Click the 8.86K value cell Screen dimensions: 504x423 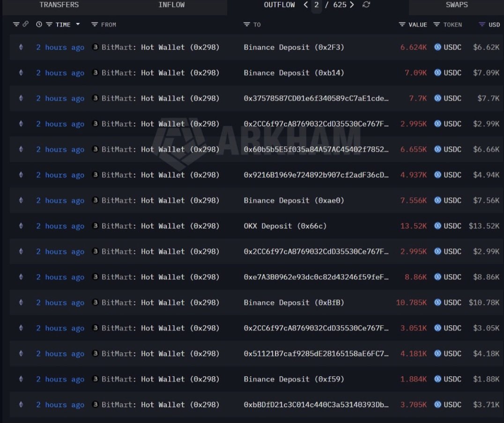(x=415, y=277)
